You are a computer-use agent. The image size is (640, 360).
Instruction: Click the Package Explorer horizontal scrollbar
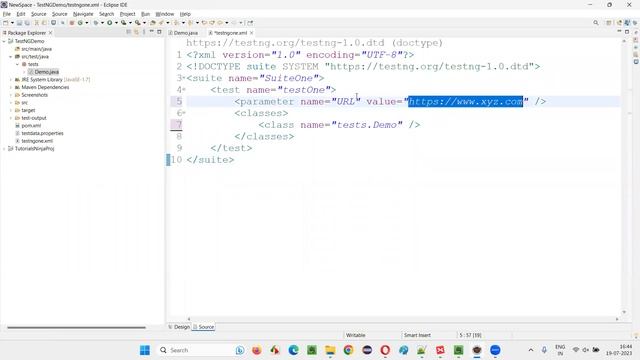(76, 327)
